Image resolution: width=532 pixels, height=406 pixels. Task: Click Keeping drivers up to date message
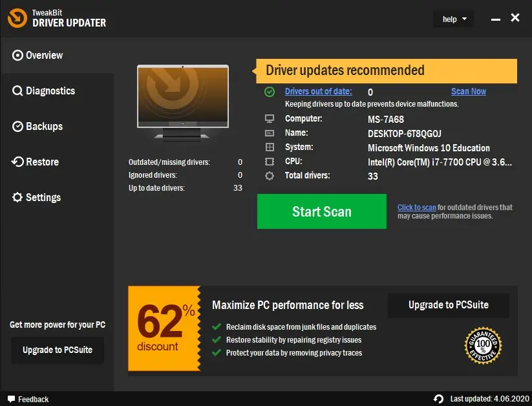372,104
